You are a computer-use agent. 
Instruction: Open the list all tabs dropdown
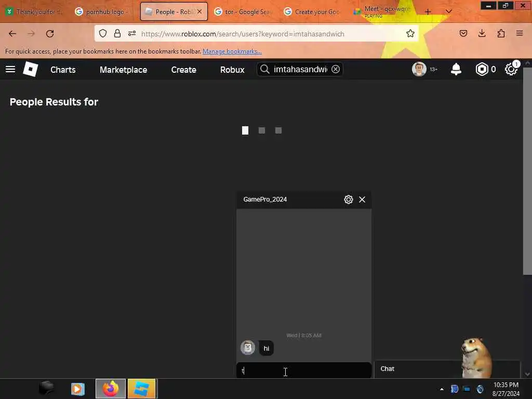click(448, 11)
